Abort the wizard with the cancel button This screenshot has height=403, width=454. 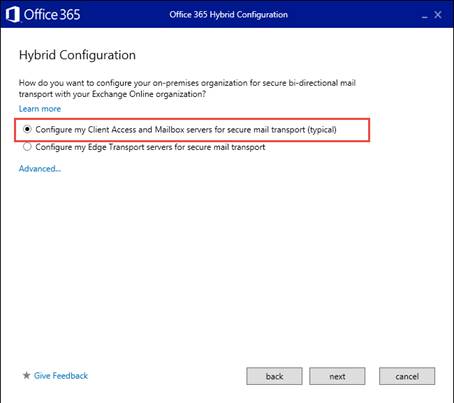(407, 376)
